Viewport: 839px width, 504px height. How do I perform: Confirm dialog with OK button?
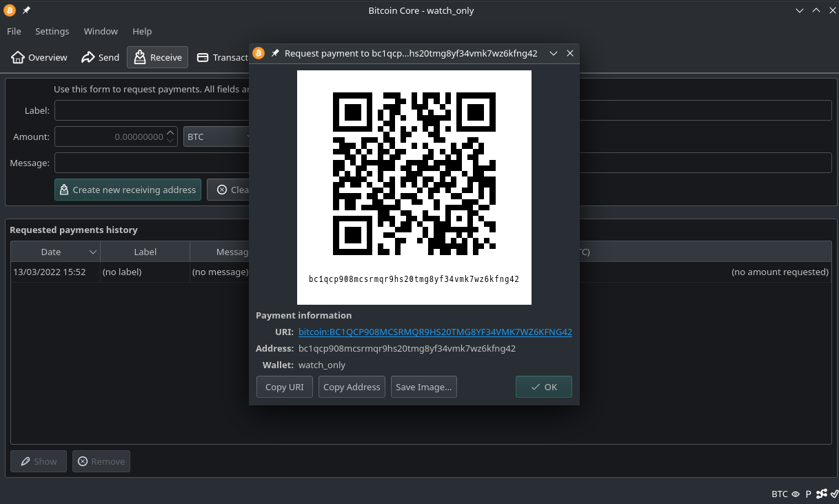[x=544, y=387]
